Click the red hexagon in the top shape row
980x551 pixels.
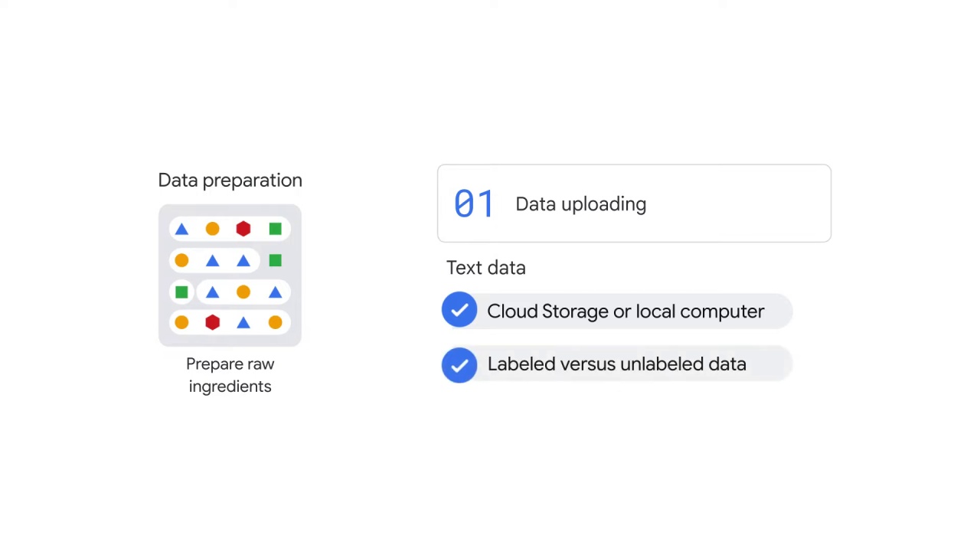[x=243, y=229]
